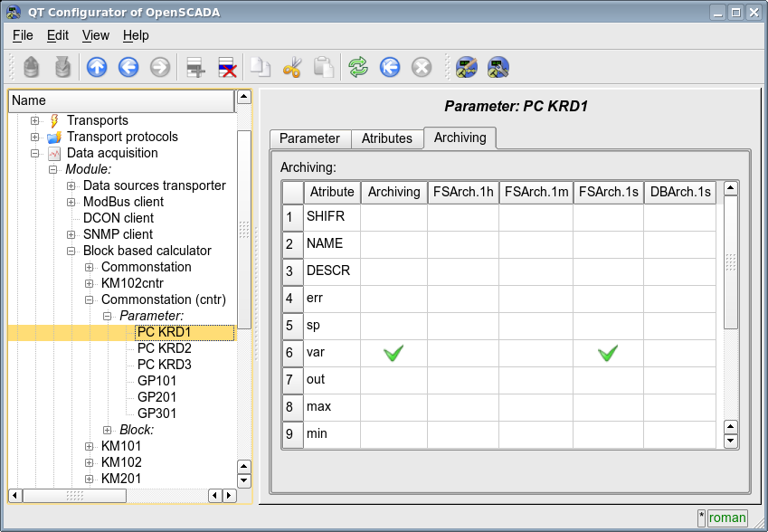Enable FSArch.1h archiver for var attribute

[x=463, y=353]
